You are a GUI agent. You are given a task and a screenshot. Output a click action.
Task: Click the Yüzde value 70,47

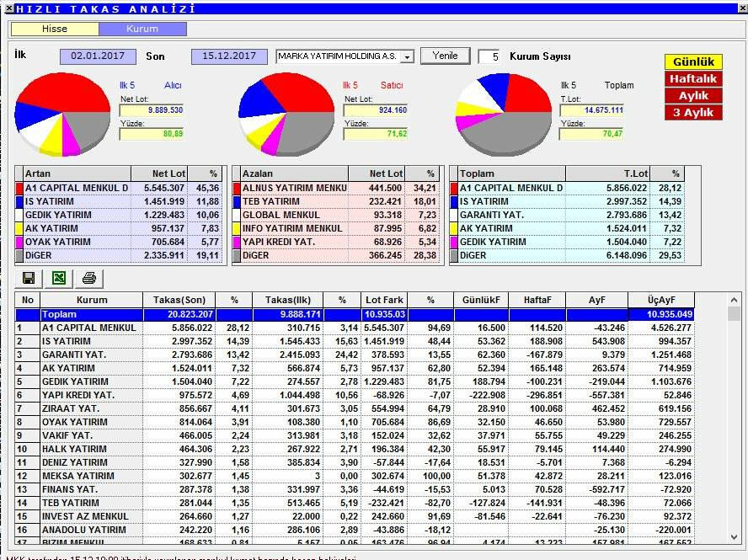[x=591, y=134]
